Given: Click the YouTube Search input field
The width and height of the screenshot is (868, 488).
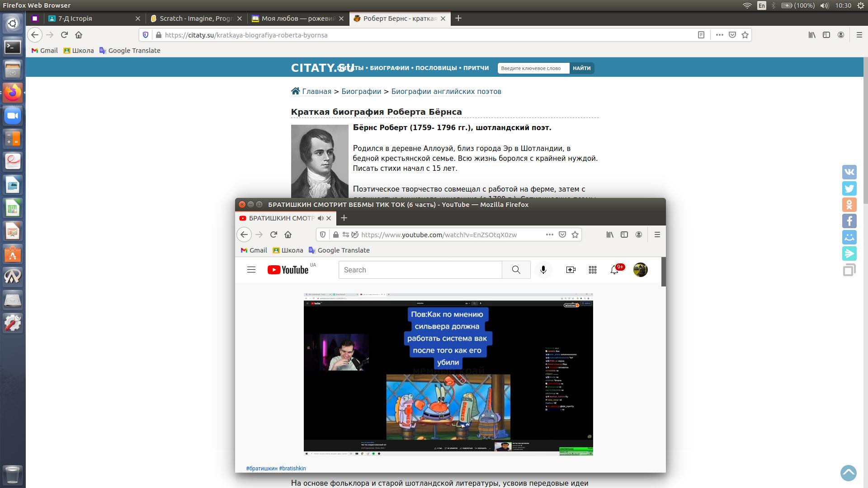Looking at the screenshot, I should pos(420,270).
